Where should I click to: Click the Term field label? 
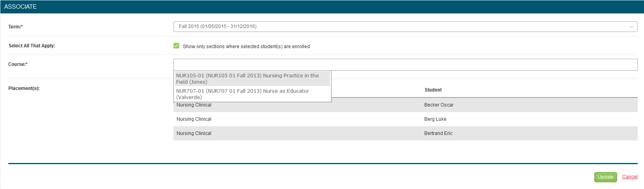(x=16, y=27)
